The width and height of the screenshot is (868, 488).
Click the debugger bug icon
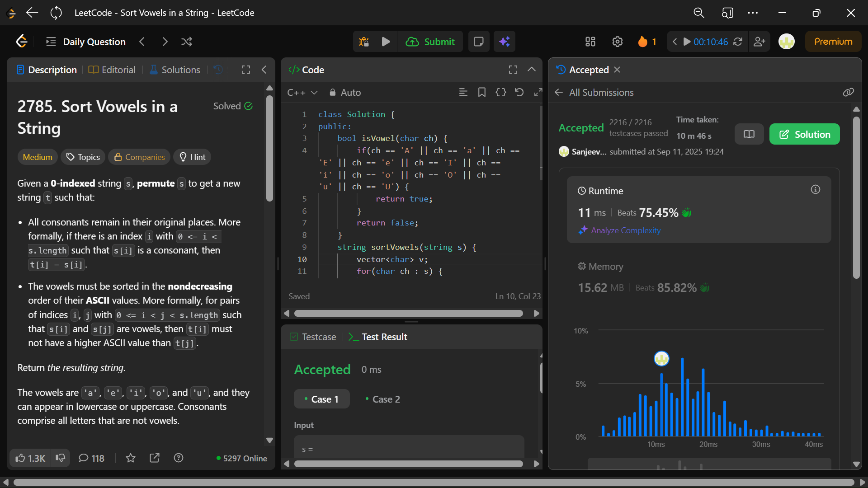coord(364,42)
